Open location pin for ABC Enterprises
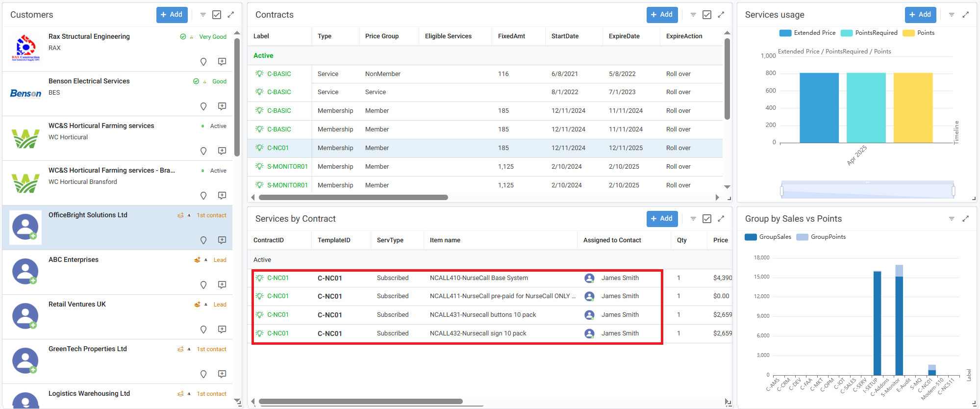The image size is (980, 409). [203, 285]
